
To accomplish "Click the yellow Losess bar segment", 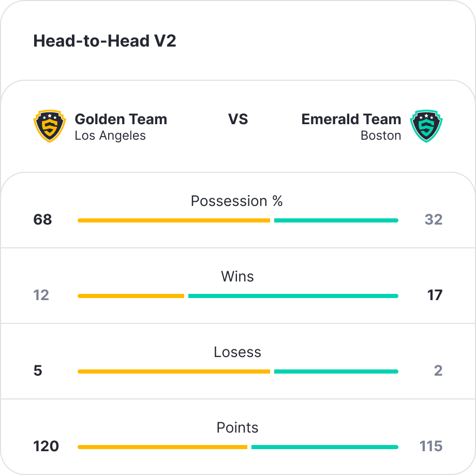I will [x=174, y=372].
